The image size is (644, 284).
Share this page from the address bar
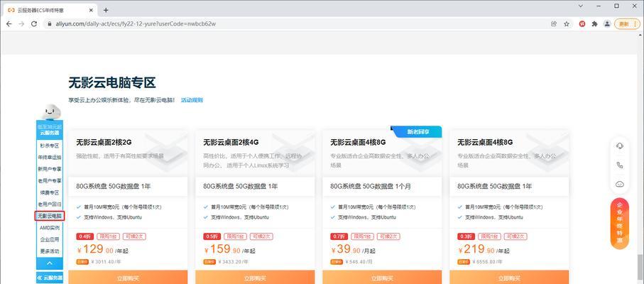click(554, 24)
